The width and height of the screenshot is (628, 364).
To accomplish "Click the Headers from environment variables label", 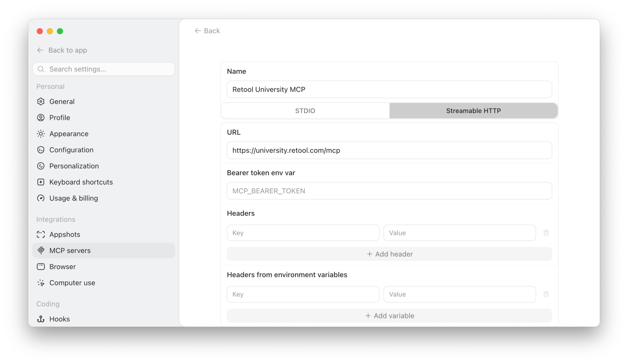I will pos(287,275).
